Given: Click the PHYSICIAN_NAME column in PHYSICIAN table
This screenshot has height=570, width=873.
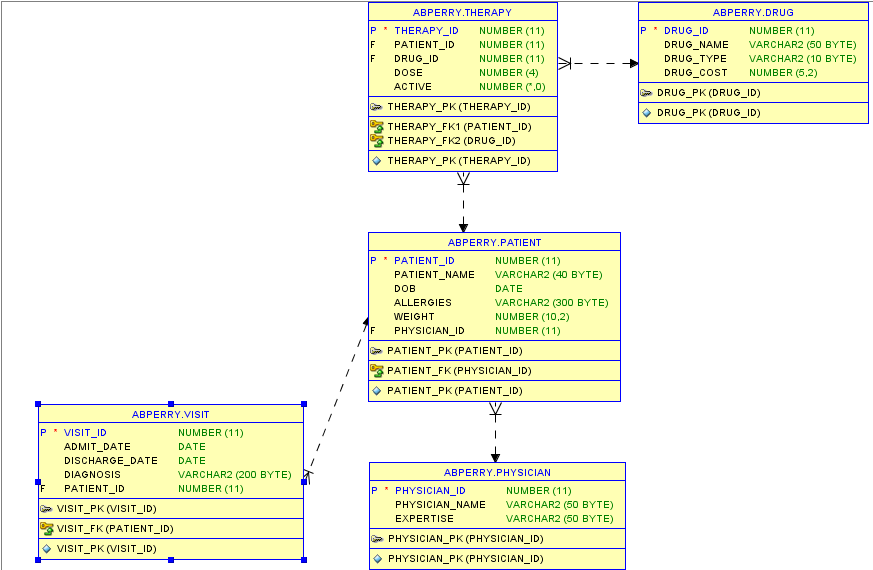Looking at the screenshot, I should 440,505.
